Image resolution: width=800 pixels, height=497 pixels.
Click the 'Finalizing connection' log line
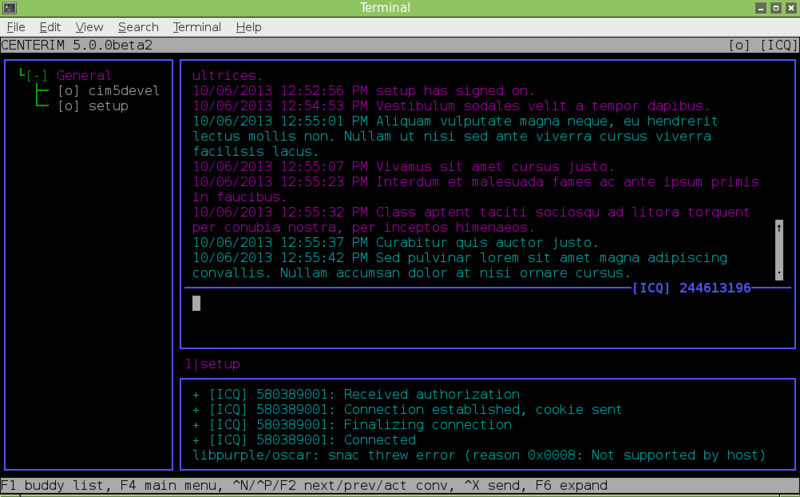tap(352, 425)
